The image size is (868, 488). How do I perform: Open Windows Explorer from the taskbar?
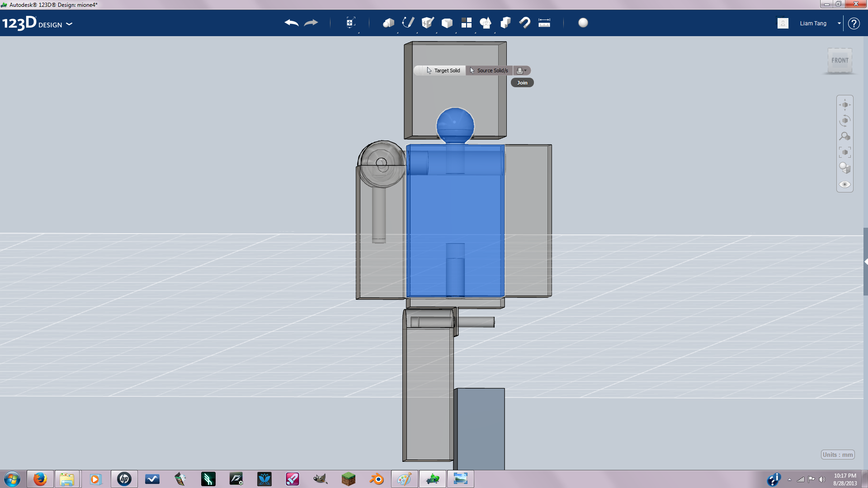click(67, 479)
